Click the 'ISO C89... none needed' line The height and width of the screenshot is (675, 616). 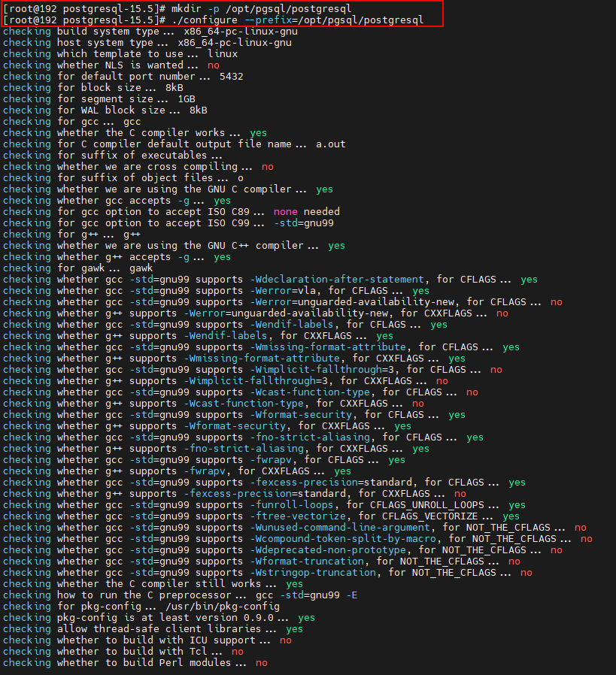pos(171,212)
